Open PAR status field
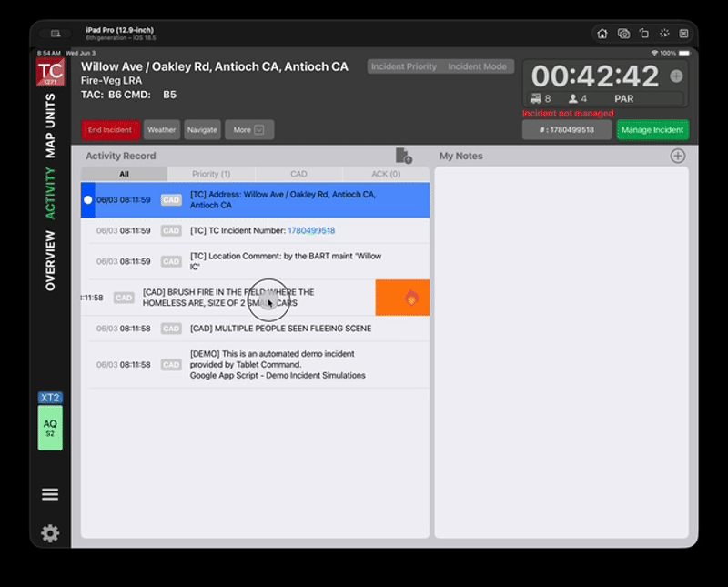The height and width of the screenshot is (587, 728). coord(624,99)
